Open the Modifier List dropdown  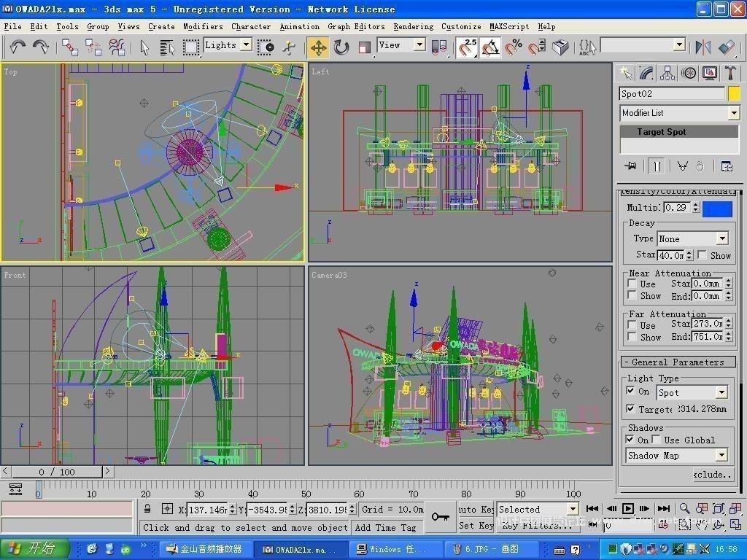pos(734,113)
